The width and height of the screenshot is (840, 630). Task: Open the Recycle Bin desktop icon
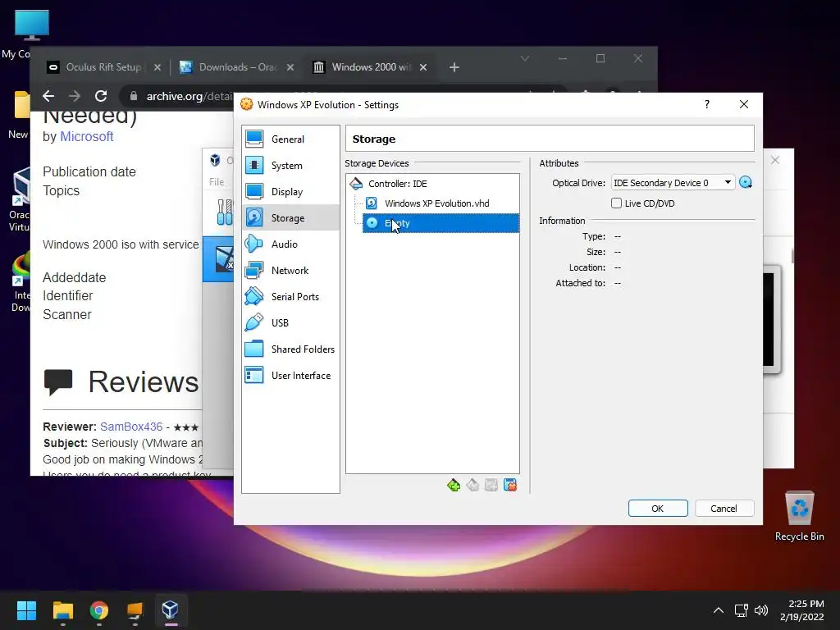799,515
